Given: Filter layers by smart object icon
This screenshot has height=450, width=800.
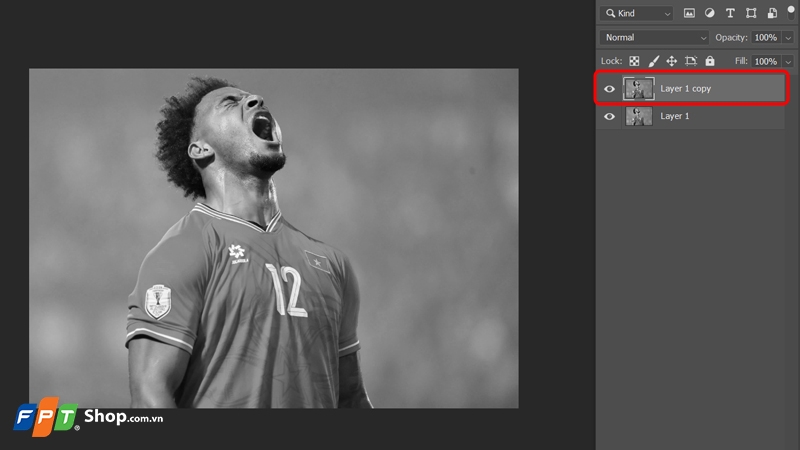Looking at the screenshot, I should pyautogui.click(x=772, y=13).
